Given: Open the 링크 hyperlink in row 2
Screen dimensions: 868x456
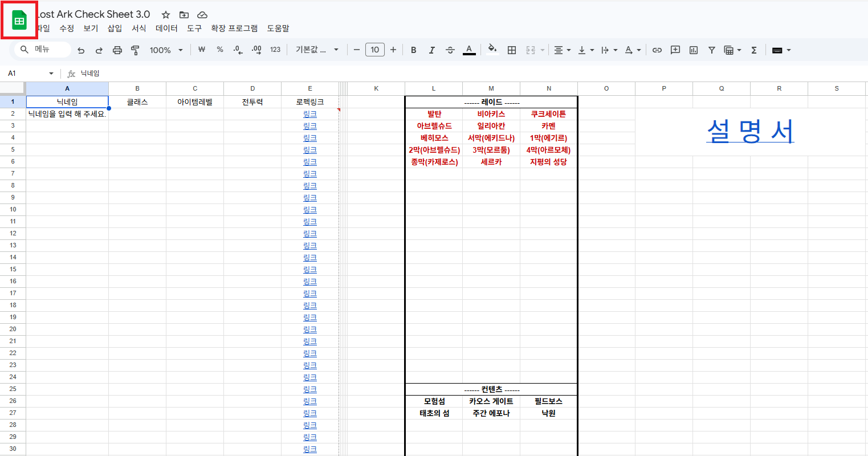Looking at the screenshot, I should pos(310,114).
